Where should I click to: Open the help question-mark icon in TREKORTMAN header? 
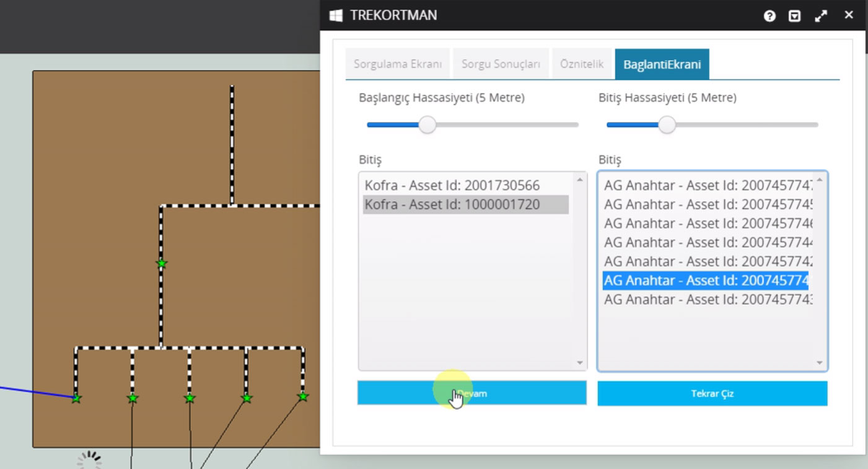(769, 16)
